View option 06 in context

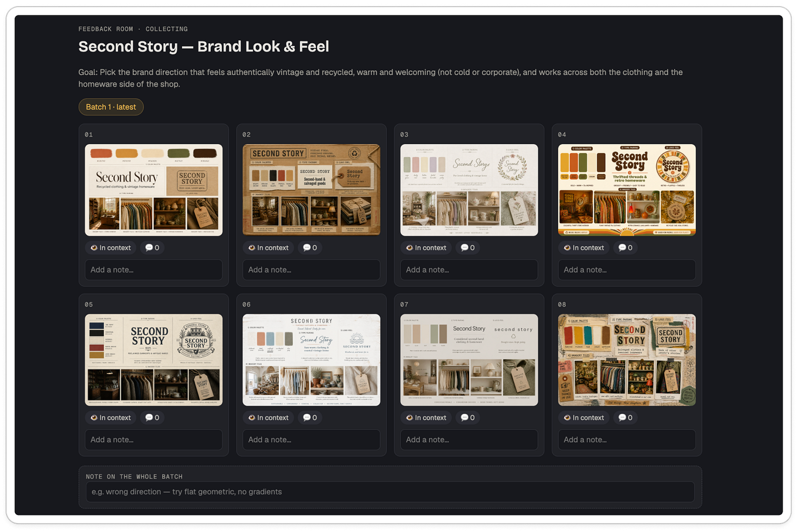pos(268,418)
